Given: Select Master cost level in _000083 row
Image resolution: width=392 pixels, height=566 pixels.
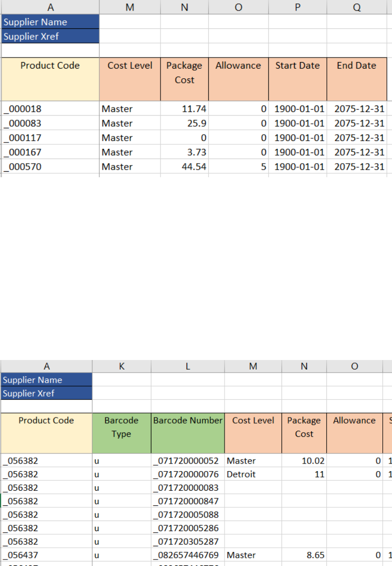Looking at the screenshot, I should pyautogui.click(x=130, y=123).
